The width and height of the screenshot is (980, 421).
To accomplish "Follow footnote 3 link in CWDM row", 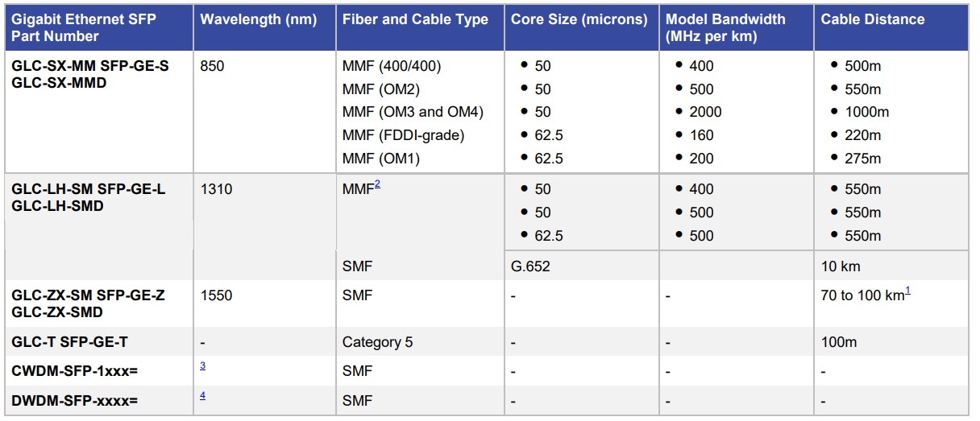I will 203,365.
